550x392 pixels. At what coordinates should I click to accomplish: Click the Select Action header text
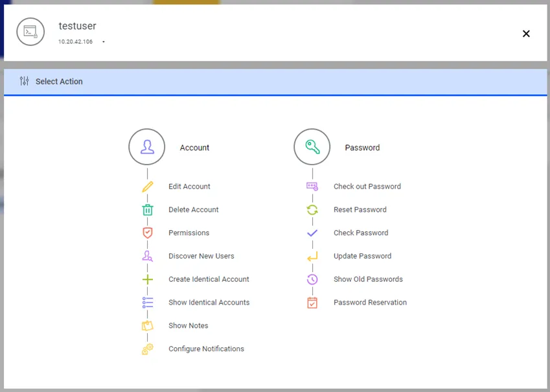pos(59,81)
